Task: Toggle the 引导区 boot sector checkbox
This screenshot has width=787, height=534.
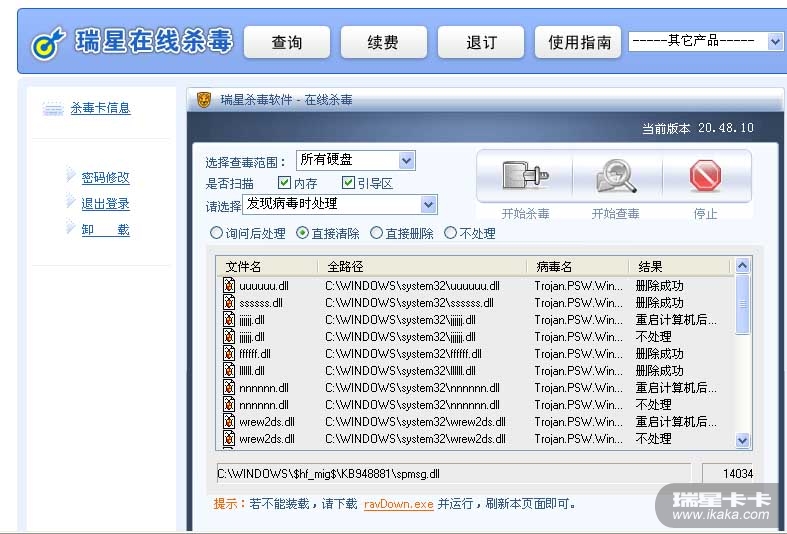Action: (348, 182)
